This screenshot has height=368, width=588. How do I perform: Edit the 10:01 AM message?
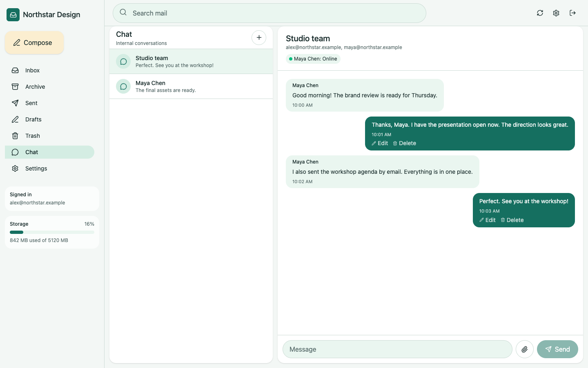click(380, 143)
